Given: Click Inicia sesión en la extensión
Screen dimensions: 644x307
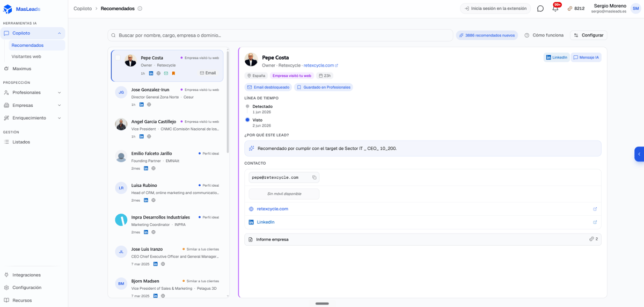Looking at the screenshot, I should coord(495,9).
